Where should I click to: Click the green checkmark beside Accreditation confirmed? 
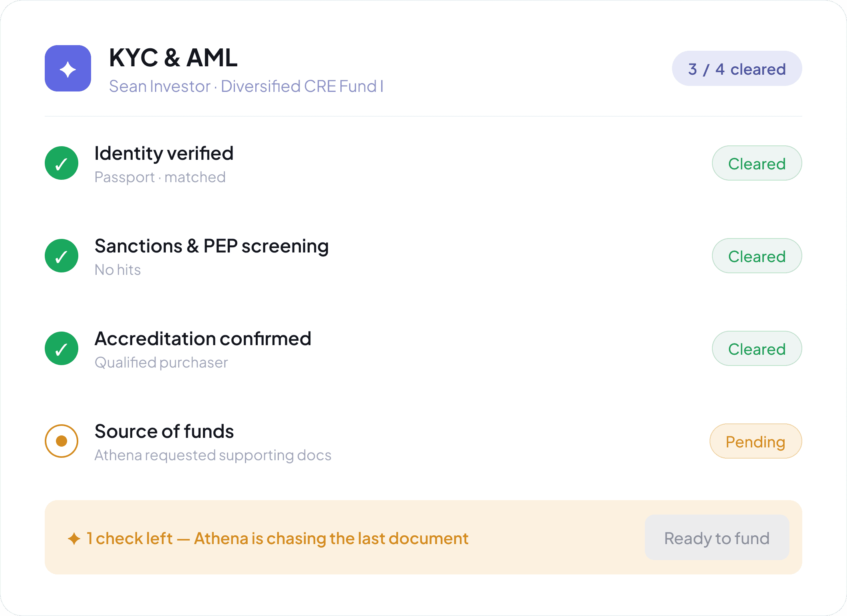[62, 348]
